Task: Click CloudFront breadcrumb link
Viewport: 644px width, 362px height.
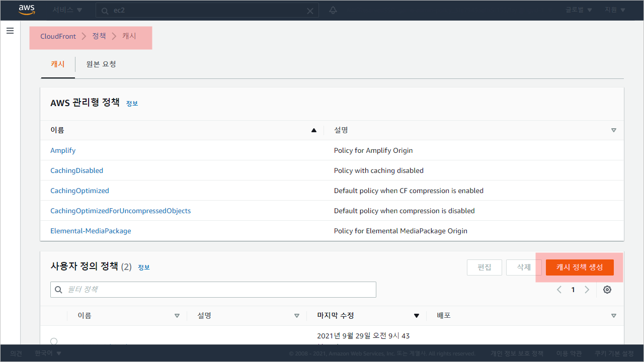Action: click(58, 36)
